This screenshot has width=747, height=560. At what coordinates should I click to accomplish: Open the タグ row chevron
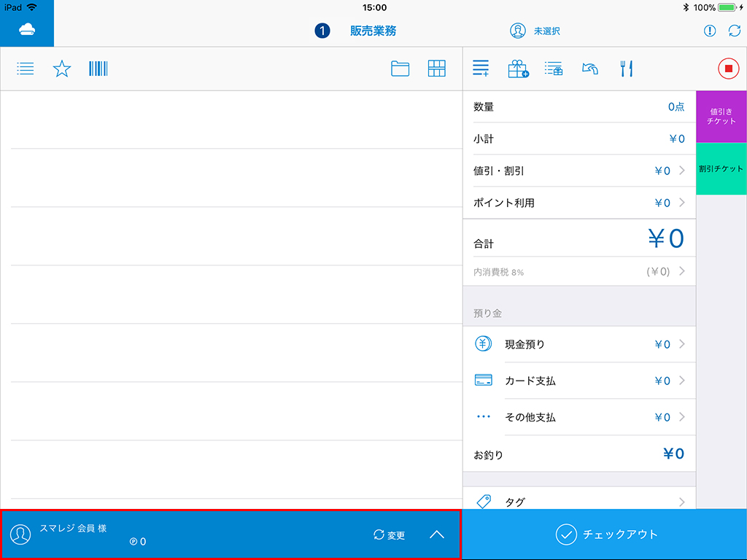pos(682,502)
